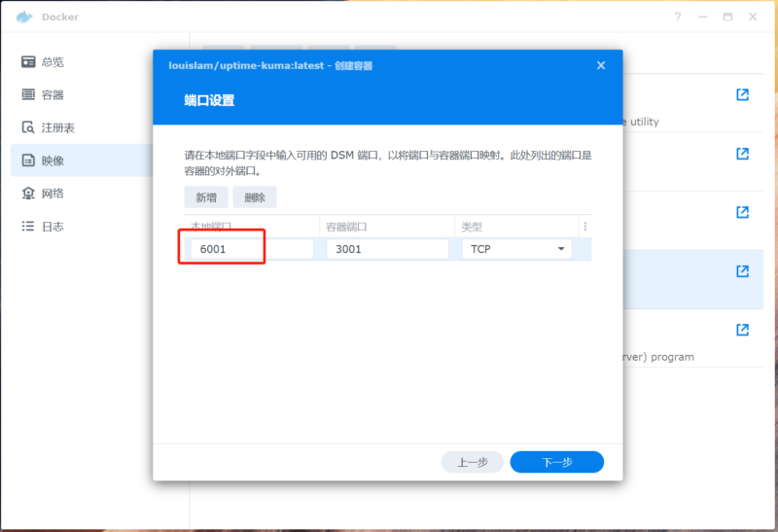The width and height of the screenshot is (778, 532).
Task: Click 上一步 to go back
Action: click(473, 462)
